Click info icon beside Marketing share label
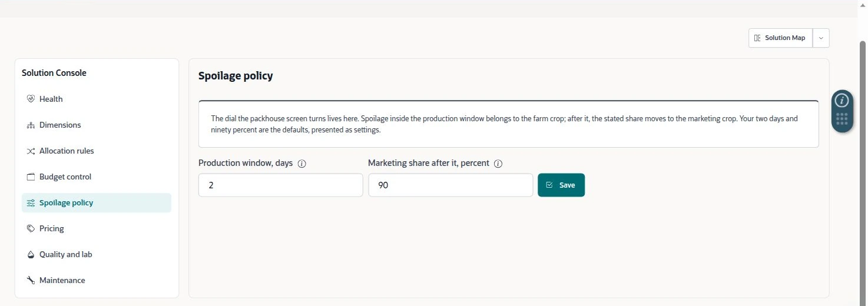The image size is (868, 306). coord(498,164)
